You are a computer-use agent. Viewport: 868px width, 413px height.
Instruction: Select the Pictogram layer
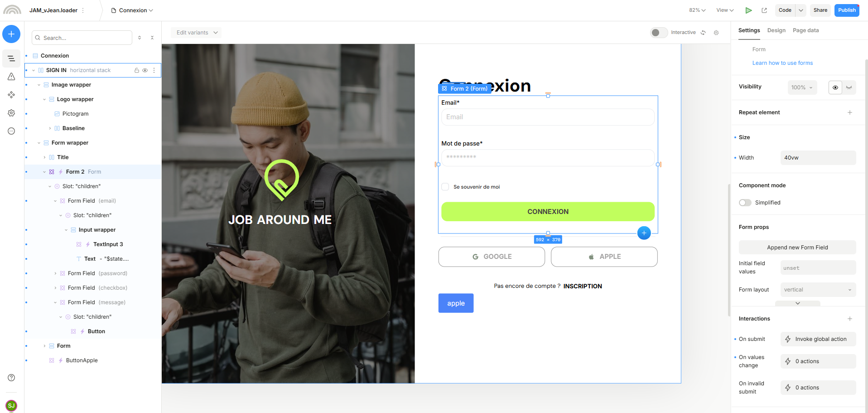pos(75,114)
